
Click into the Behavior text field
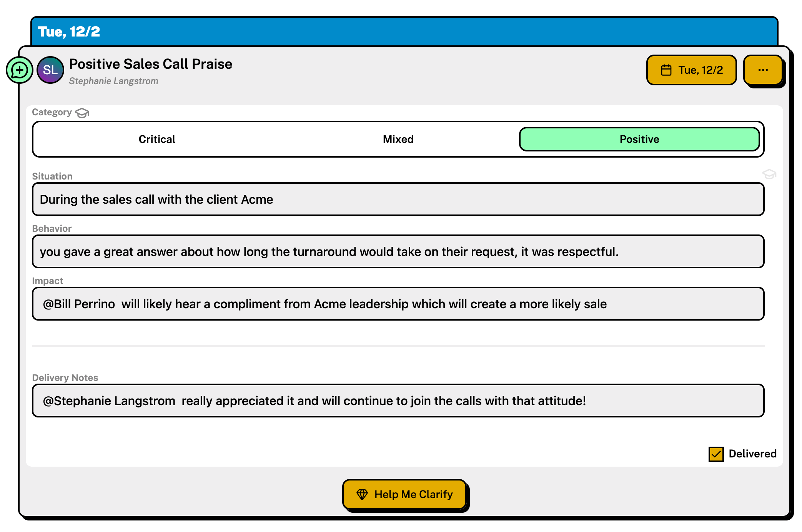398,252
